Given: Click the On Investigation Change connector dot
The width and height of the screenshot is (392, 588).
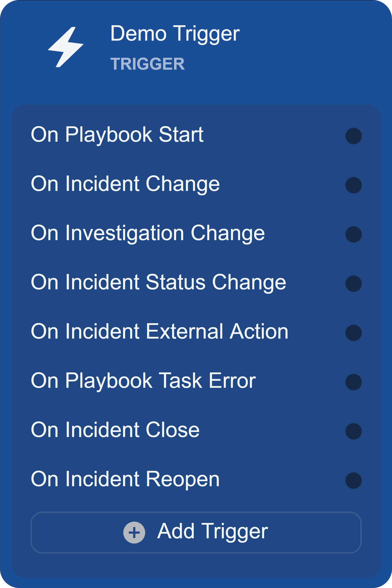Looking at the screenshot, I should [x=354, y=234].
